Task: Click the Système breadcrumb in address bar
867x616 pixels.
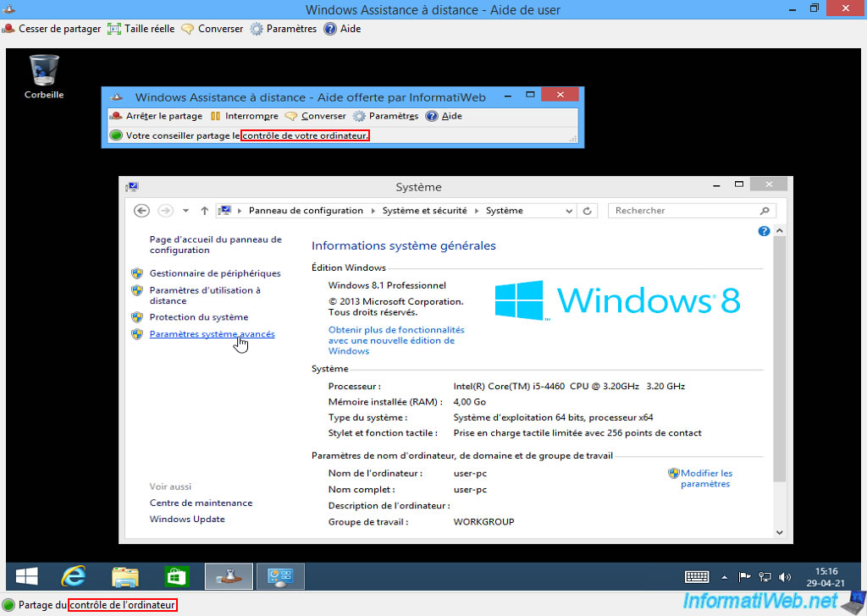Action: [505, 211]
